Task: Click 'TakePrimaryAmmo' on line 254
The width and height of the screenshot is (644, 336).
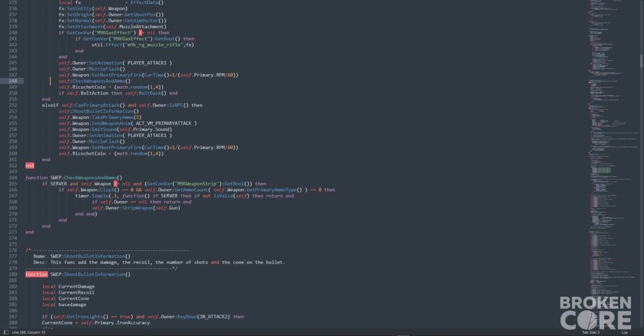Action: 114,117
